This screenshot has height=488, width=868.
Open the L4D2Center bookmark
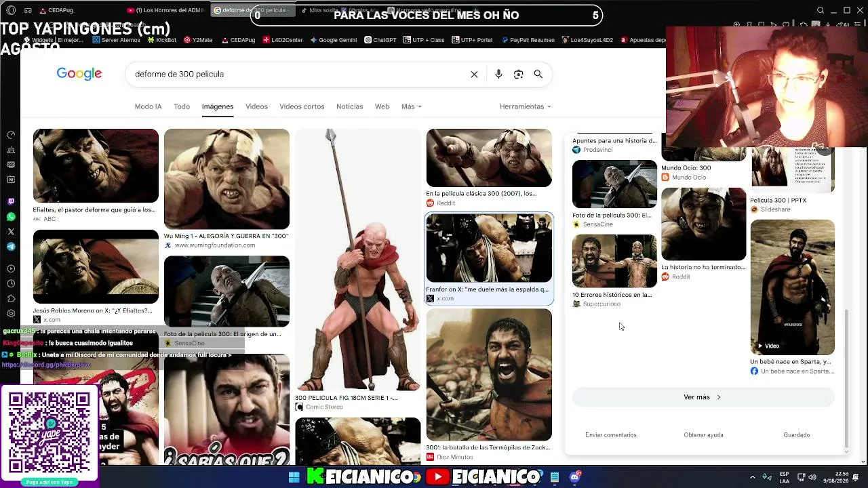[283, 40]
